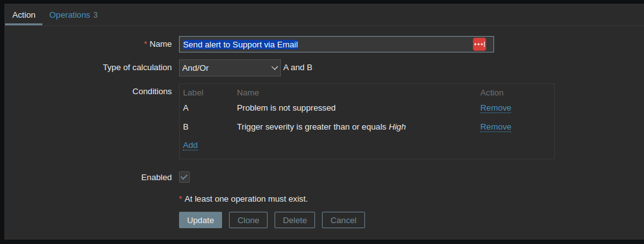644x244 pixels.
Task: Click the 'Action' column header in Conditions
Action: (492, 93)
